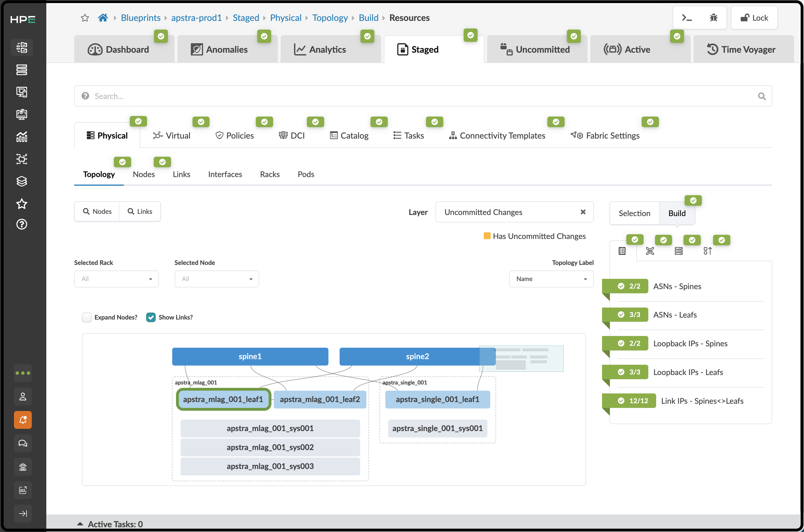Expand the sidebar with the arrow icon

pyautogui.click(x=23, y=513)
